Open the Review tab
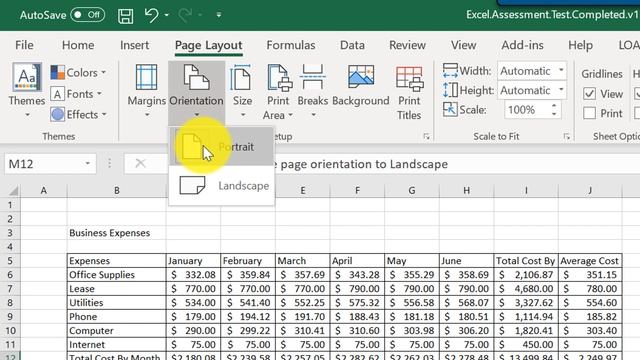The image size is (640, 360). point(407,45)
